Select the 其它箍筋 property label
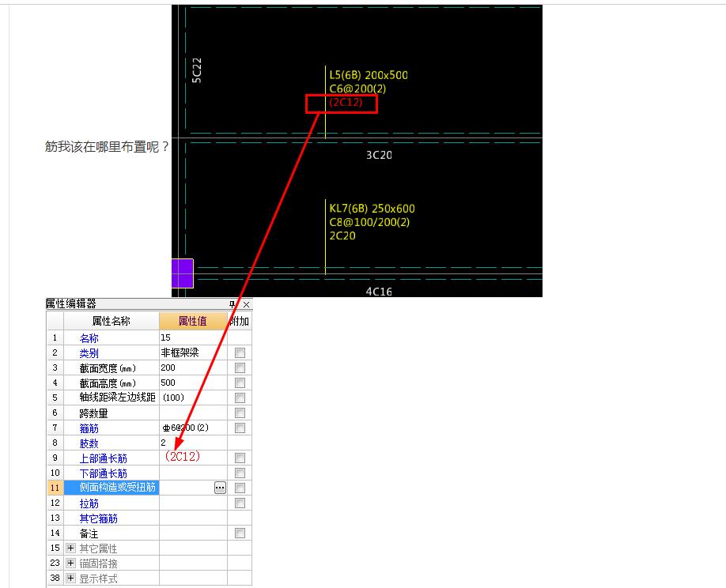This screenshot has width=726, height=588. click(98, 518)
